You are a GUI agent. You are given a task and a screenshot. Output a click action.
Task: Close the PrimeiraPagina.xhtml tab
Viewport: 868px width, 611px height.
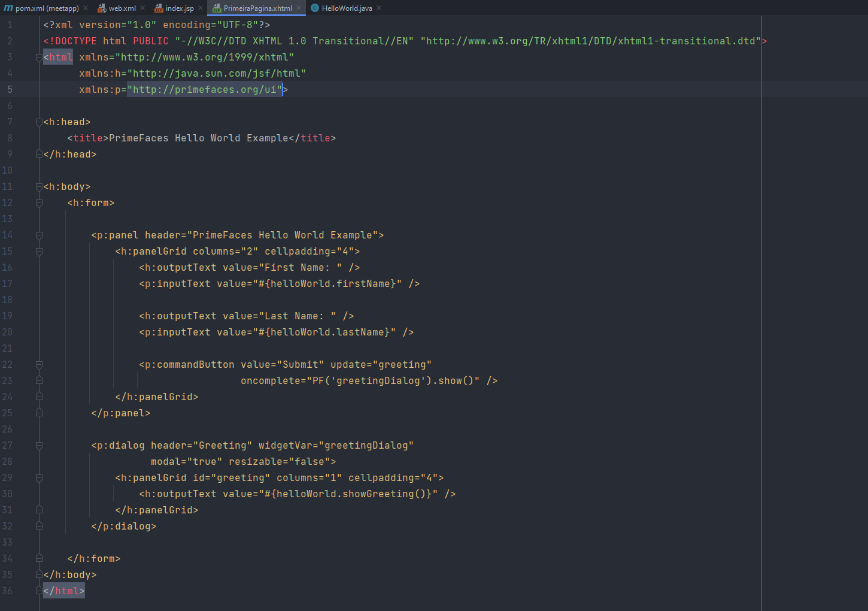299,8
